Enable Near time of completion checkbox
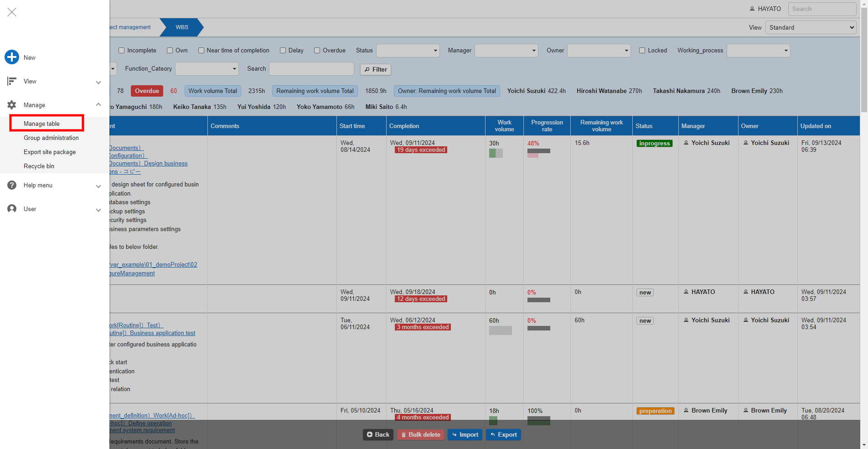 coord(201,51)
